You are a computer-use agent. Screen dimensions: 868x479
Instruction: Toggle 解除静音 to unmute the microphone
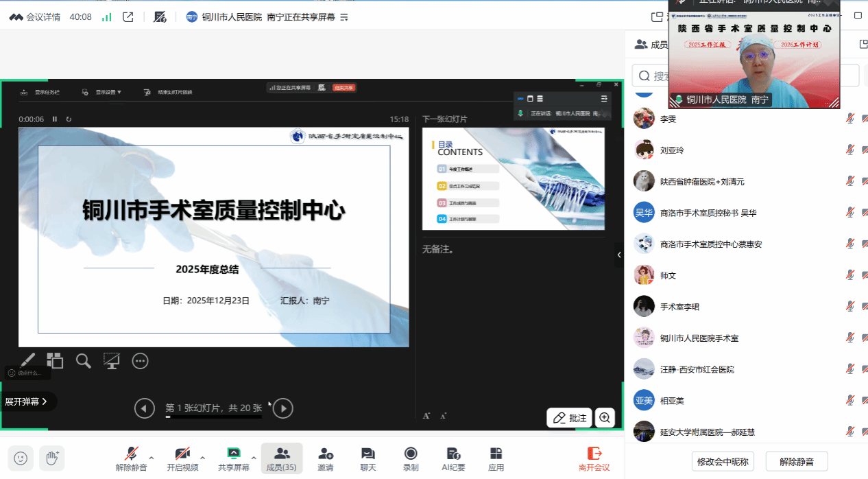(131, 458)
